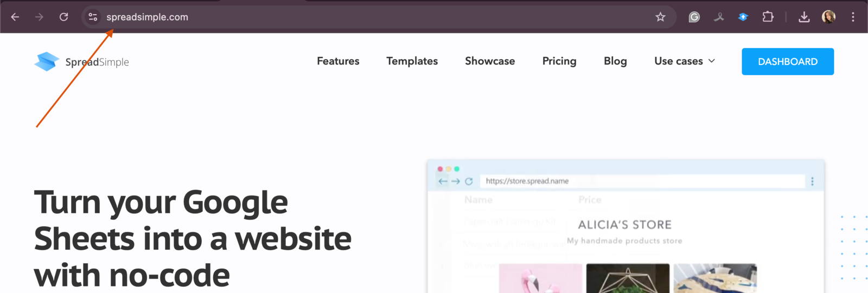Click the pink product thumbnail in demo
Viewport: 868px width, 293px height.
pyautogui.click(x=540, y=278)
